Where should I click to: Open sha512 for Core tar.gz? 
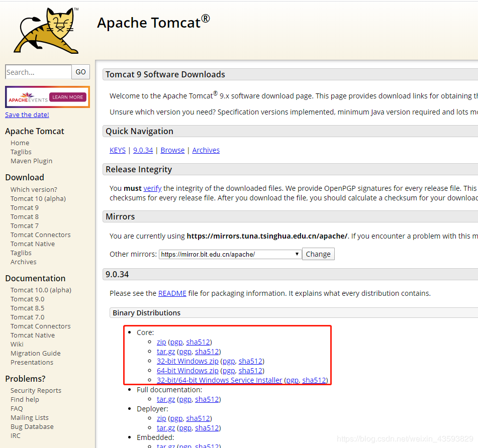coord(207,352)
